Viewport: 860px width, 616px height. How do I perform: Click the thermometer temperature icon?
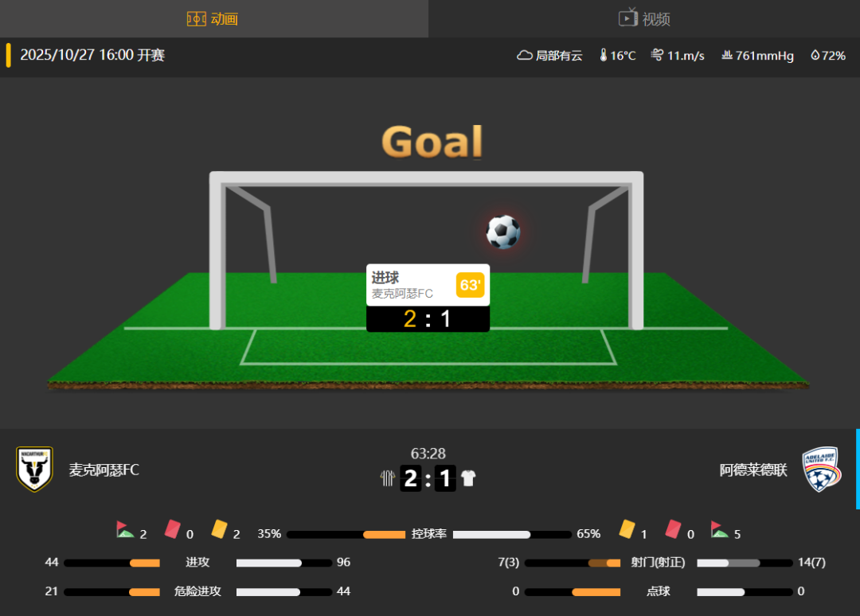pyautogui.click(x=604, y=55)
